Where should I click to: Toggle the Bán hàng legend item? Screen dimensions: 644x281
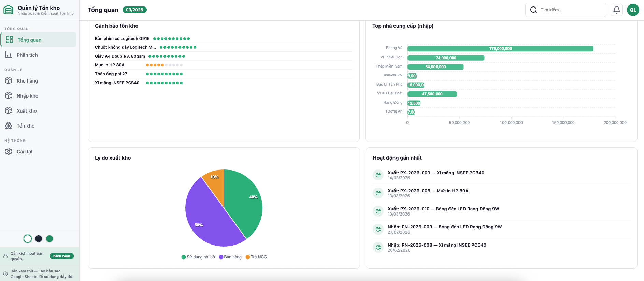point(230,257)
